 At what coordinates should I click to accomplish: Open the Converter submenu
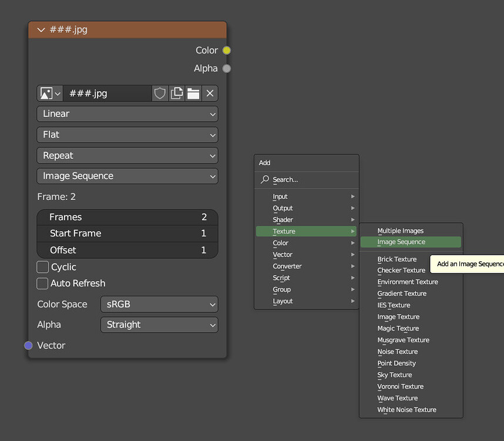306,266
